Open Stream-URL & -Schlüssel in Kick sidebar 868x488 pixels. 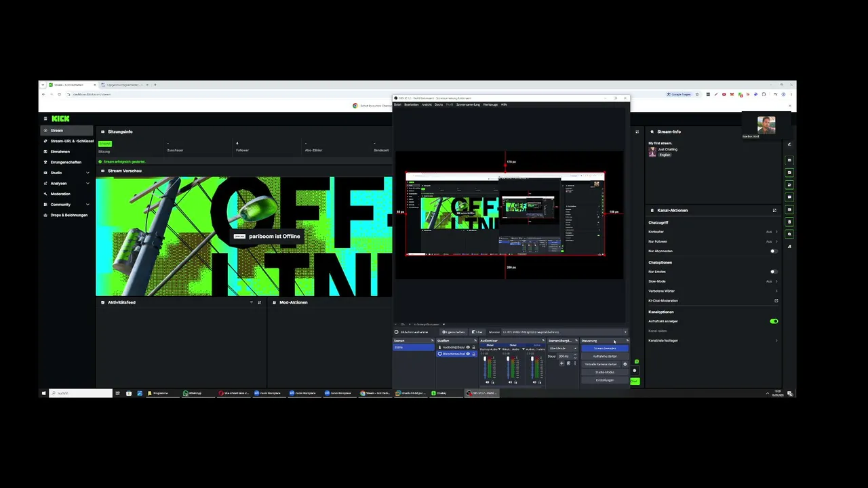(66, 141)
